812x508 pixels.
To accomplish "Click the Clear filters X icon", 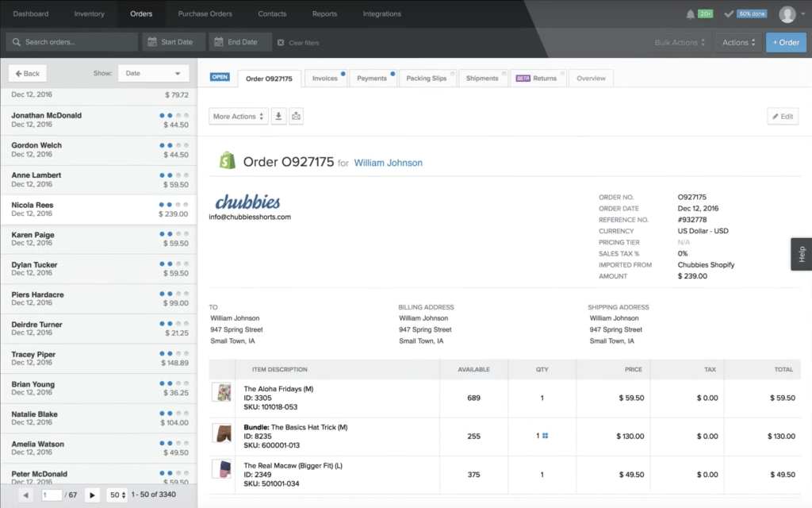I will pyautogui.click(x=281, y=43).
